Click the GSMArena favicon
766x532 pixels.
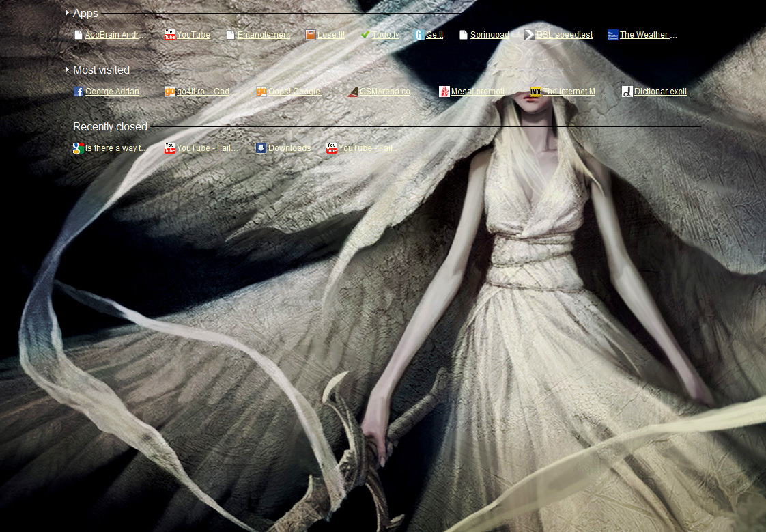click(353, 92)
